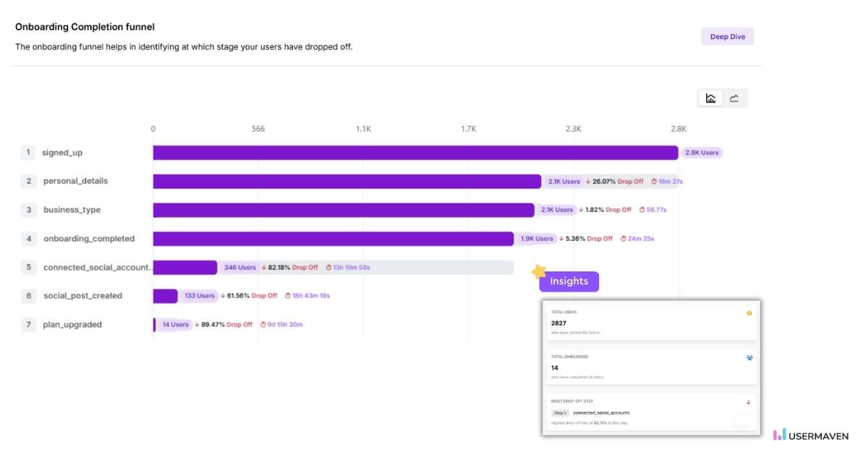868x456 pixels.
Task: Click the 14 Users badge on plan_upgraded
Action: pos(175,325)
